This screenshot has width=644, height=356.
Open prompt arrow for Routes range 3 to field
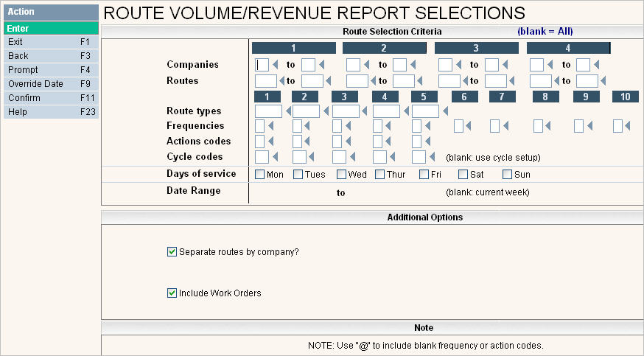(x=512, y=81)
